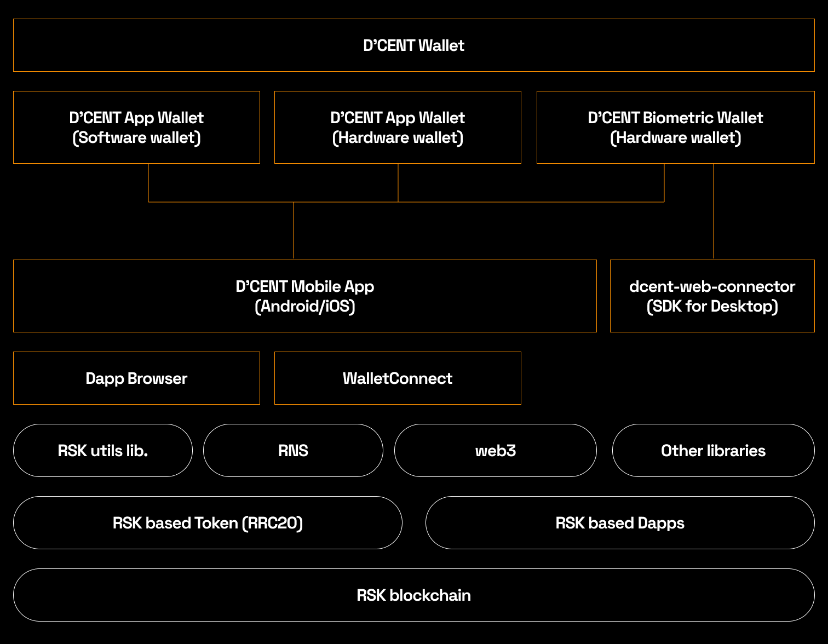Click the D'CENT Wallet top box
828x644 pixels.
[x=414, y=45]
